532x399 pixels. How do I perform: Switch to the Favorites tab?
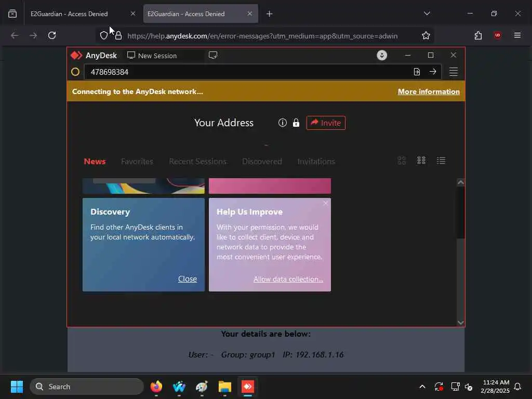coord(137,162)
